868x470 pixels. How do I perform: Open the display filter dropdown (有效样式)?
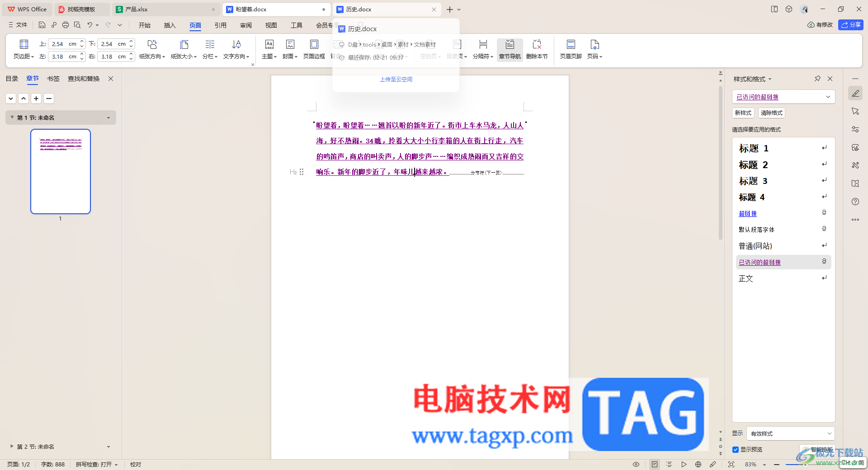click(790, 433)
